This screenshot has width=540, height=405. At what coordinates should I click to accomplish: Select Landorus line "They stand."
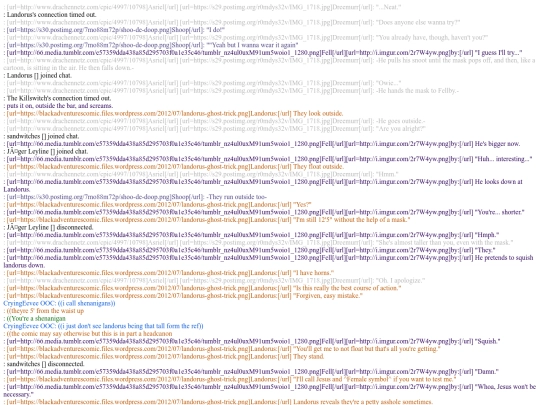coord(309,356)
